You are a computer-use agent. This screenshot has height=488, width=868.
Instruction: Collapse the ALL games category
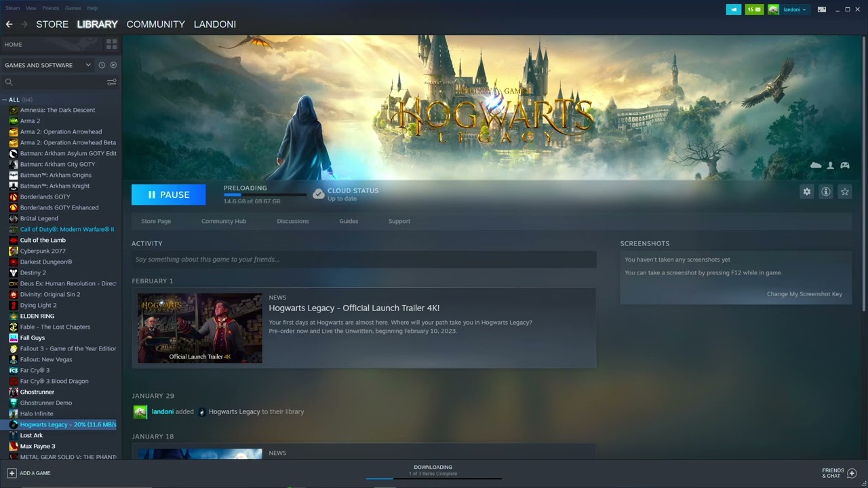tap(5, 100)
